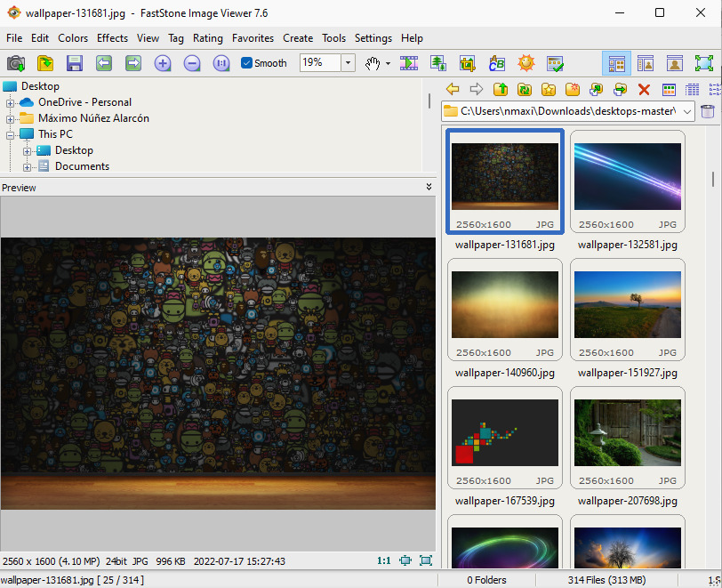
Task: Start slideshow from the toolbar
Action: coord(409,63)
